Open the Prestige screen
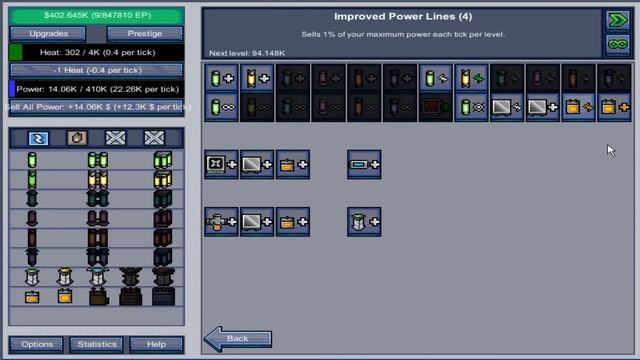Viewport: 640px width, 360px height. (x=145, y=34)
